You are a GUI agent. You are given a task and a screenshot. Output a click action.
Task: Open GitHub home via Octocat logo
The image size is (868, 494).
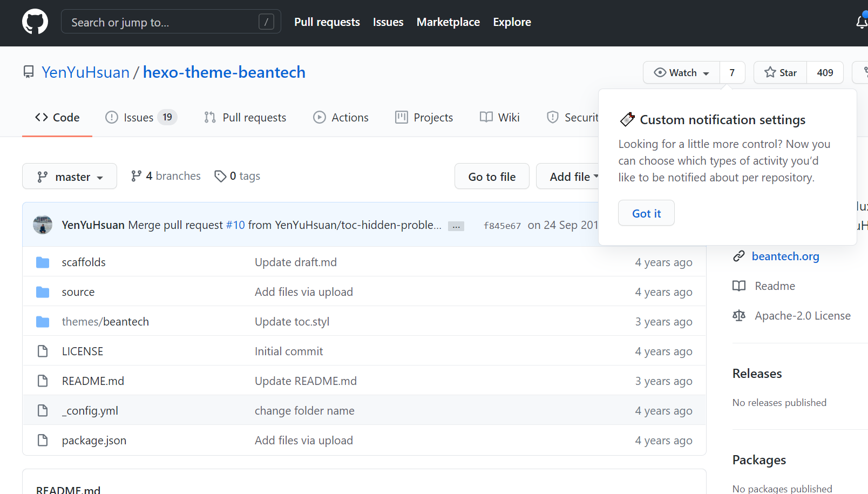click(x=35, y=22)
